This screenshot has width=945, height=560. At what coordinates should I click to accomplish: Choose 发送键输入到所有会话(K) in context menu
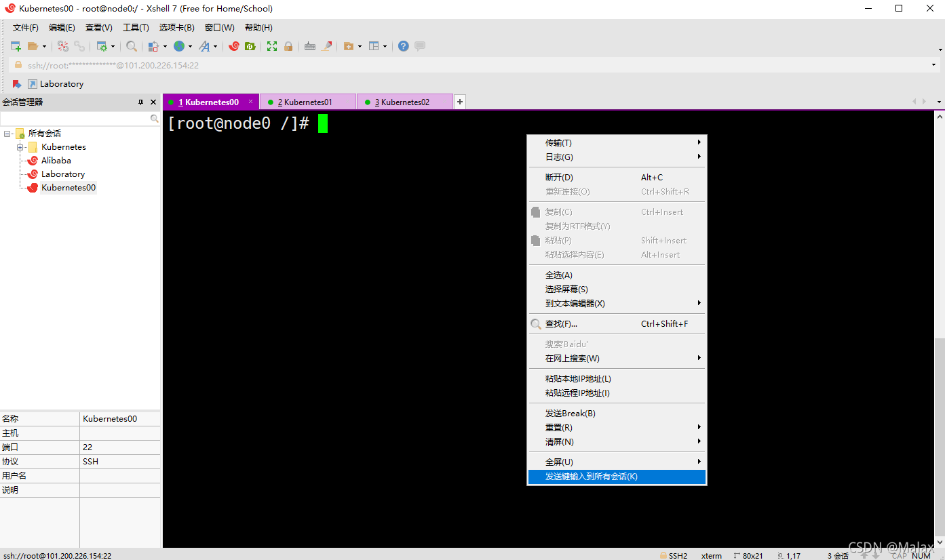617,477
